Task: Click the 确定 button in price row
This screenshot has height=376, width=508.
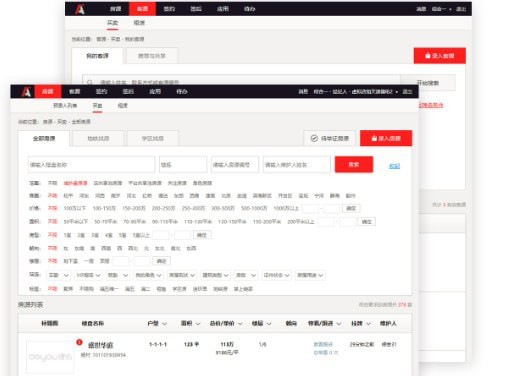Action: point(351,208)
